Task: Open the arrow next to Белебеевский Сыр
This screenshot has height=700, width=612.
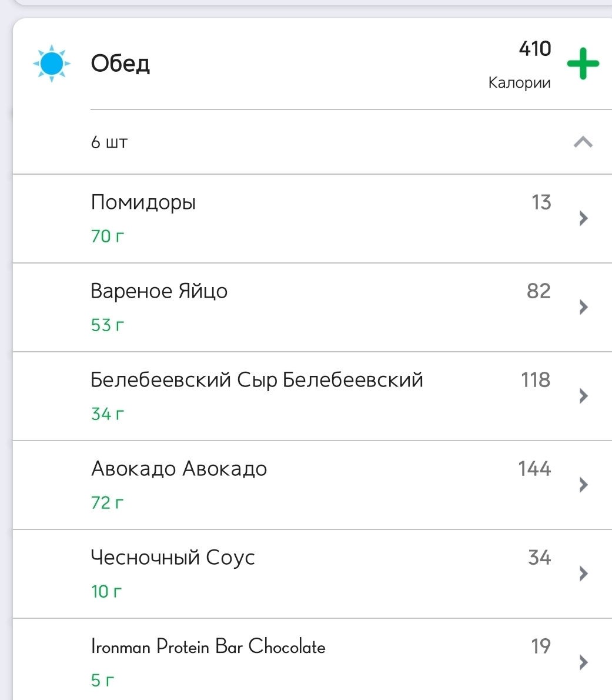Action: (x=583, y=396)
